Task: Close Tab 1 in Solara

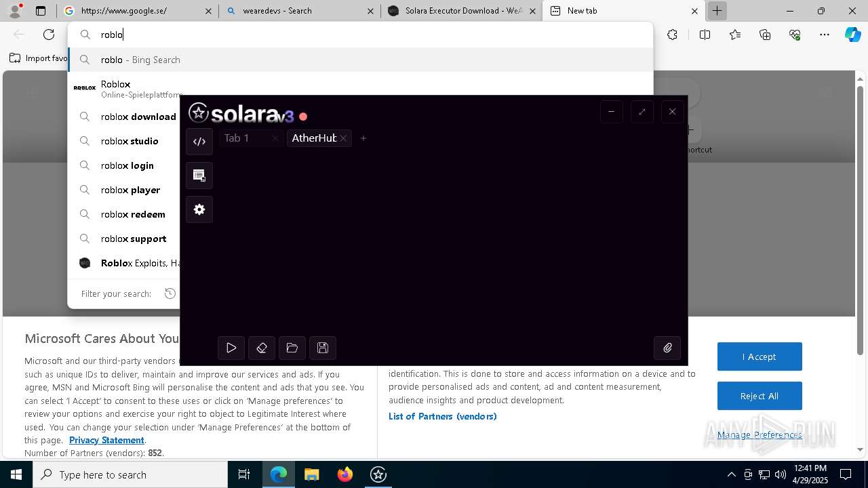Action: coord(275,138)
